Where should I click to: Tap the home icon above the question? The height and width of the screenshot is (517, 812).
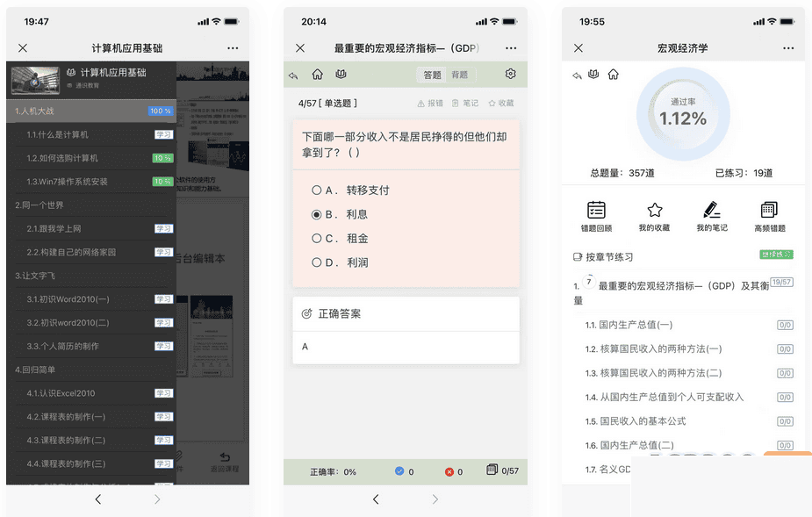(x=317, y=75)
